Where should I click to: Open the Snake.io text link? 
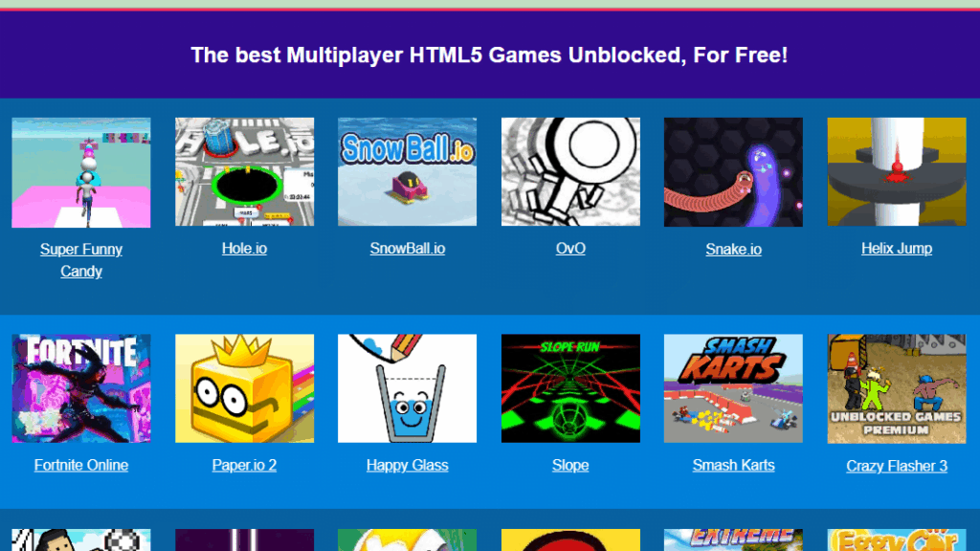pos(733,250)
